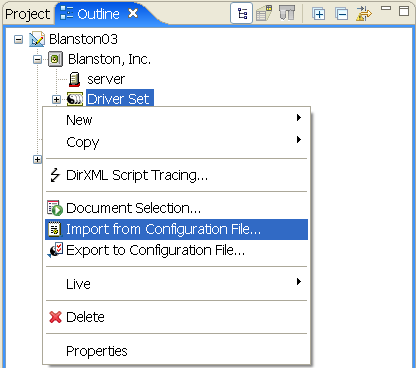The height and width of the screenshot is (368, 416).
Task: Choose Document Selection...
Action: [176, 208]
